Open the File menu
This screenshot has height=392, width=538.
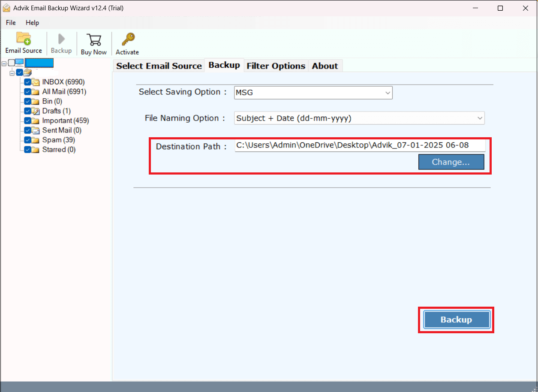point(11,23)
